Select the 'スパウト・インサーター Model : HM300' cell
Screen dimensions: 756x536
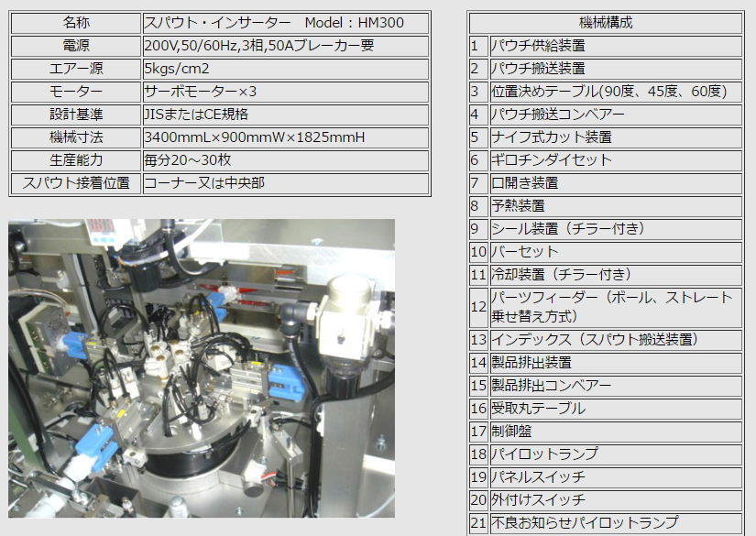pyautogui.click(x=285, y=23)
